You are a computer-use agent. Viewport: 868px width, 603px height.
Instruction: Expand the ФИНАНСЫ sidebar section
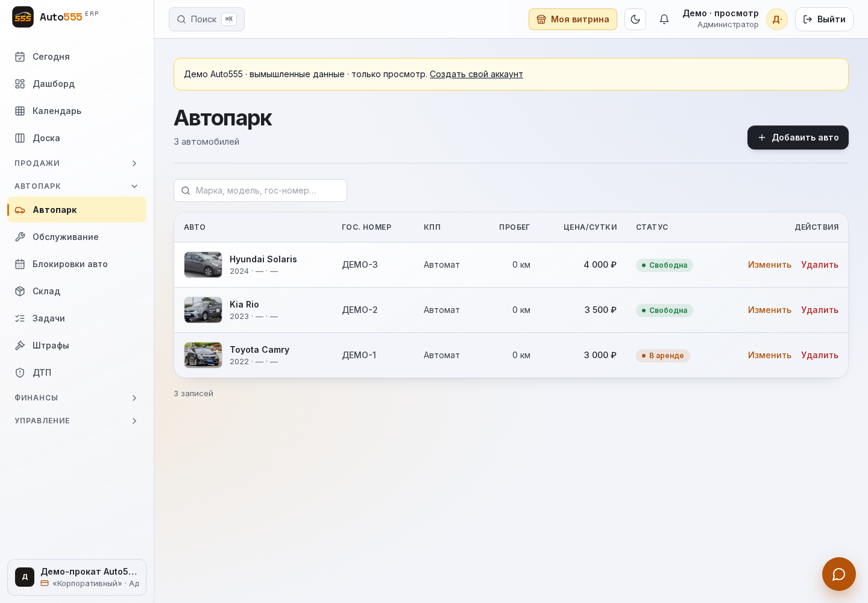click(x=77, y=398)
